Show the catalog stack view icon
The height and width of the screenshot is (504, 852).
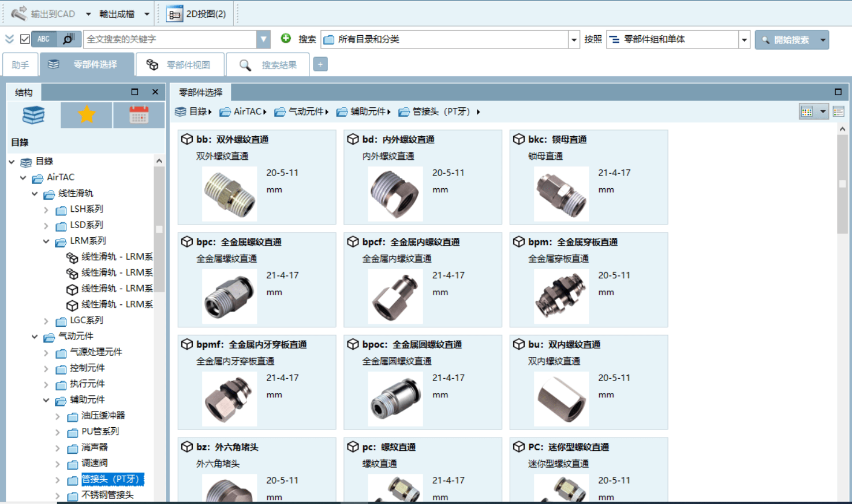coord(33,115)
